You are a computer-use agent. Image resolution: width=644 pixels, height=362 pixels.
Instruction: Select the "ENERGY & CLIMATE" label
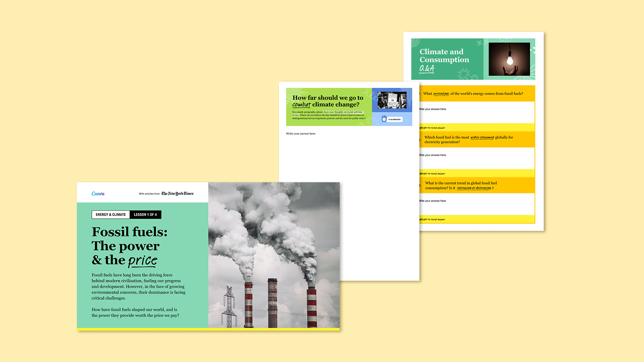coord(111,214)
